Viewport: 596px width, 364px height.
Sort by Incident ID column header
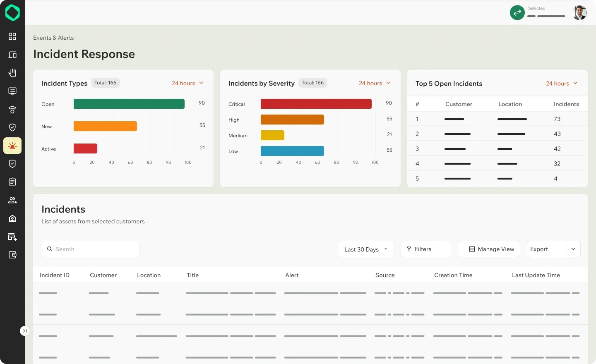click(55, 275)
